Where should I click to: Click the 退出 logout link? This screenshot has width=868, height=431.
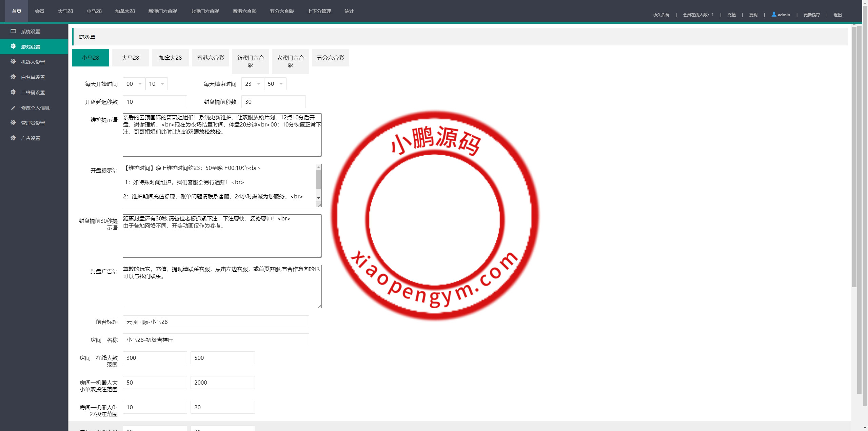click(837, 15)
